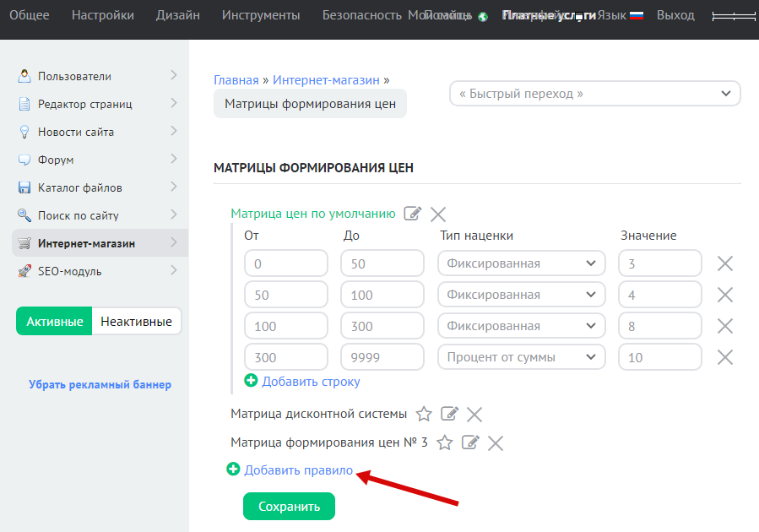
Task: Delete the Матрица цен по умолчанию matrix
Action: 438,214
